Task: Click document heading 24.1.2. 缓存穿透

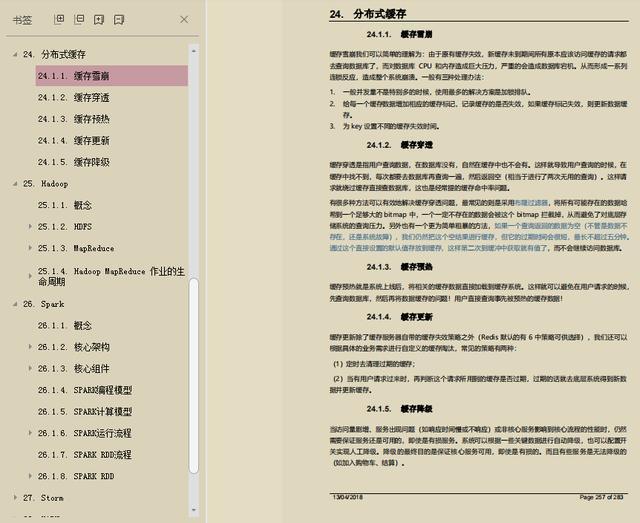Action: [399, 145]
